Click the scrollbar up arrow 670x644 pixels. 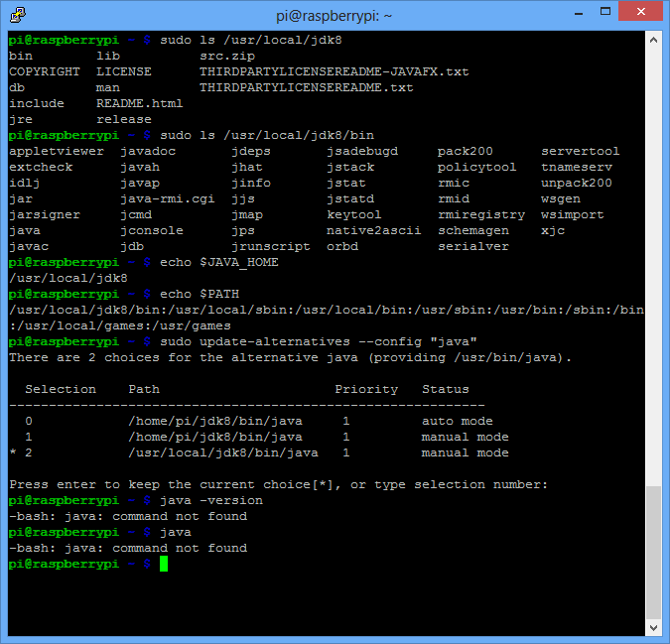click(x=653, y=40)
